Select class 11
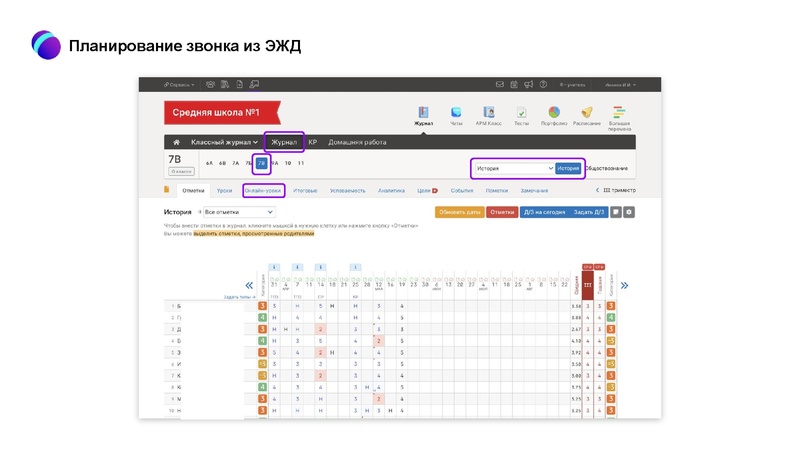This screenshot has width=800, height=450. tap(301, 163)
